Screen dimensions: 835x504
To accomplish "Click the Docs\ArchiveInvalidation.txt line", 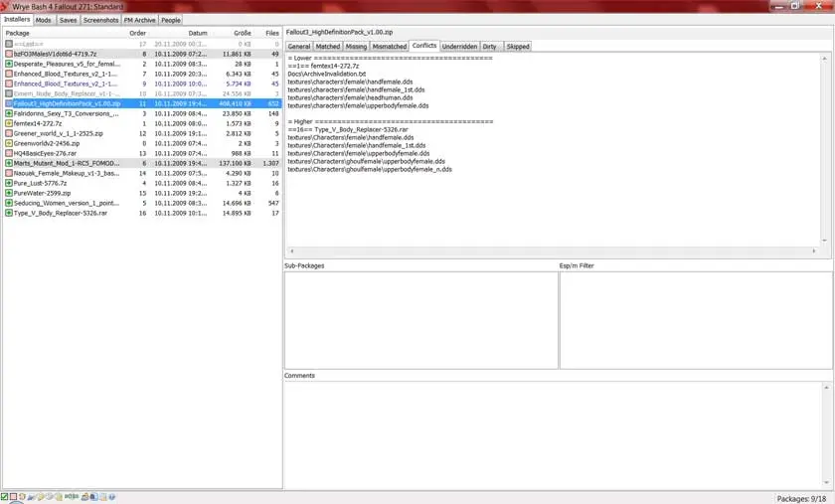I will [326, 74].
